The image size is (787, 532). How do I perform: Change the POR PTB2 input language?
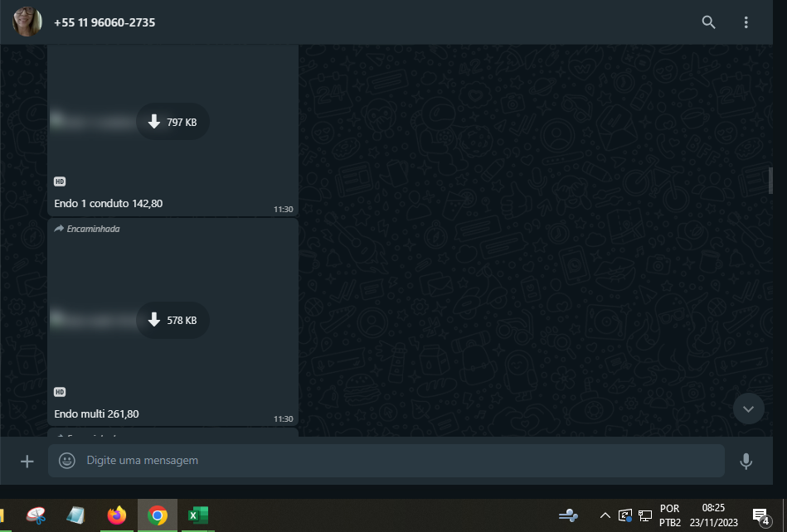click(x=669, y=515)
